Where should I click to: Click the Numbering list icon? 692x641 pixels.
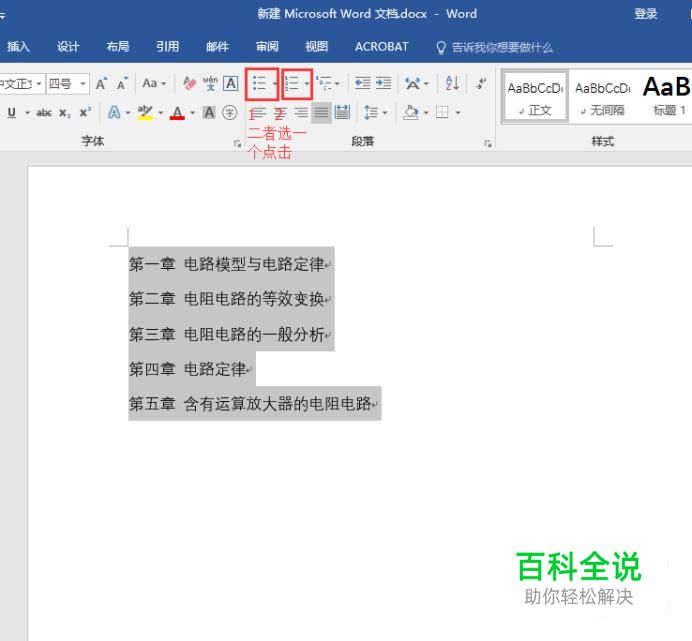292,83
